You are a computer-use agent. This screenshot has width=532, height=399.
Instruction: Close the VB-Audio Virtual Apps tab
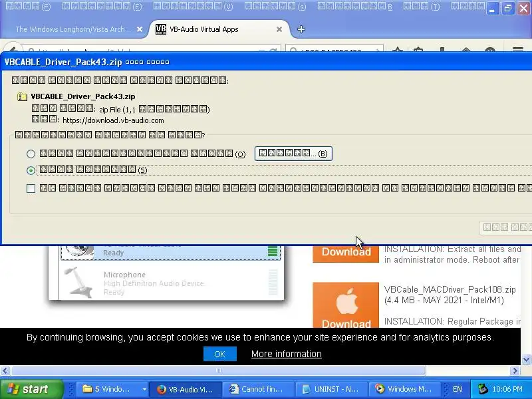pyautogui.click(x=279, y=29)
